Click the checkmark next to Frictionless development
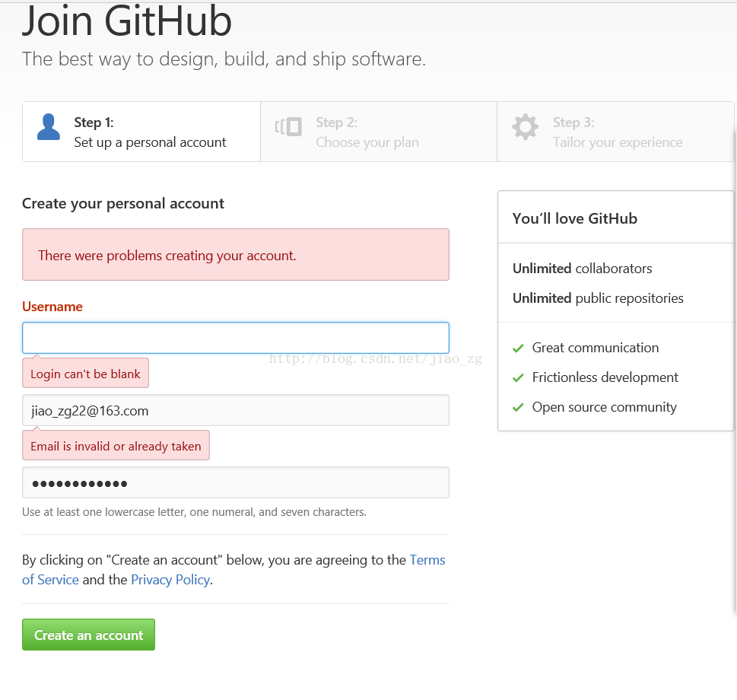Screen dimensions: 737x700 pyautogui.click(x=518, y=378)
